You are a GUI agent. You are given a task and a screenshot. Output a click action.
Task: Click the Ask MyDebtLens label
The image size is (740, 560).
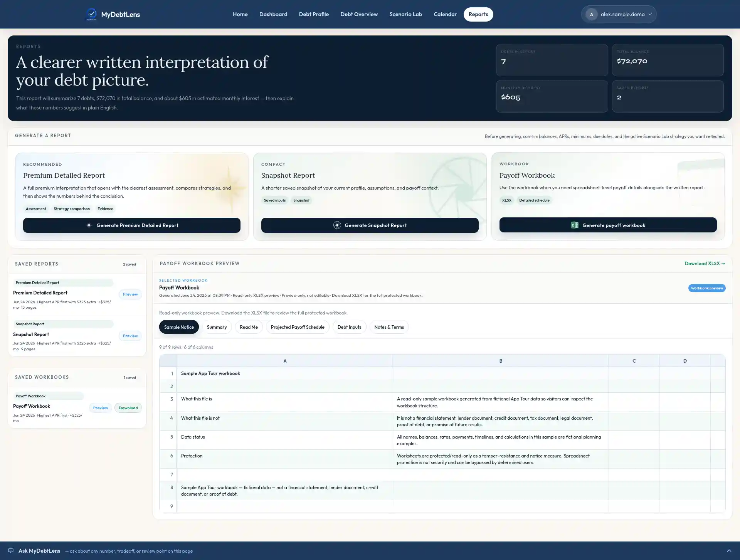coord(39,551)
